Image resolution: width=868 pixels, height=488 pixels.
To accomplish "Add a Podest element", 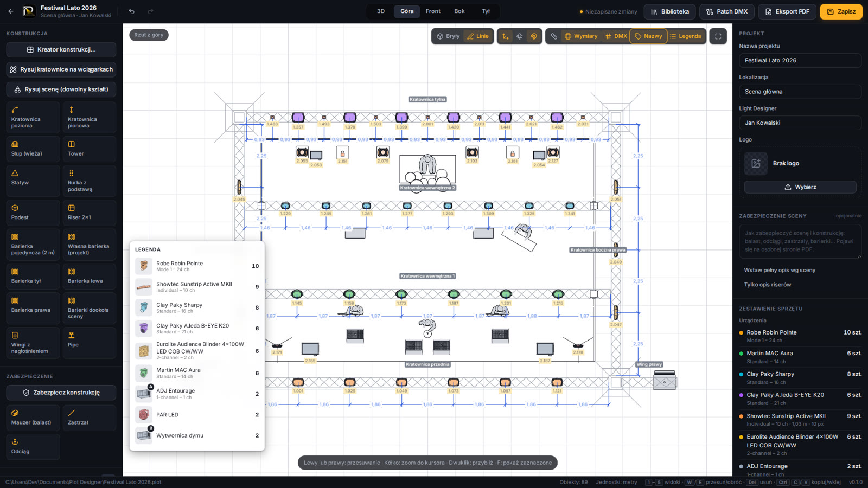I will [x=33, y=213].
